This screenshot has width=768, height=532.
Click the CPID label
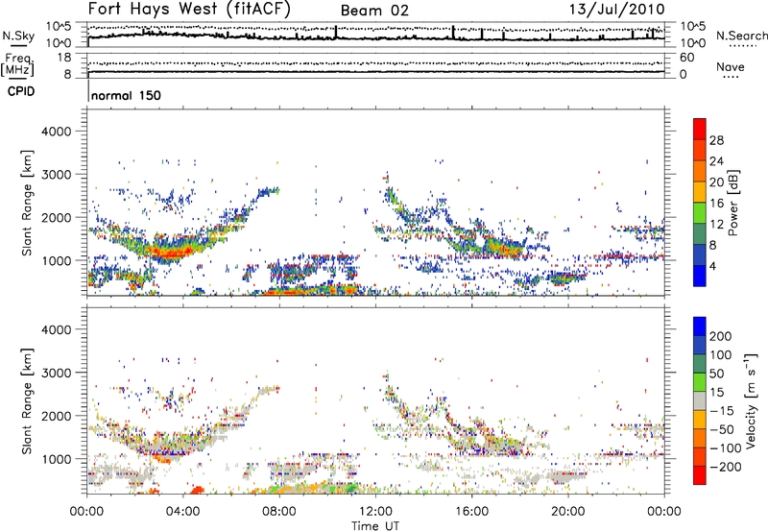coord(20,91)
